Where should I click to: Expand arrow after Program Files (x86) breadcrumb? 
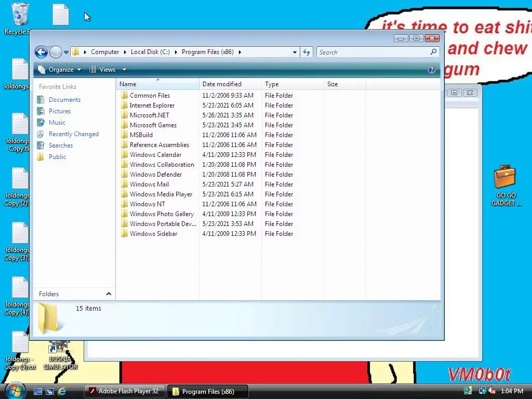(240, 52)
